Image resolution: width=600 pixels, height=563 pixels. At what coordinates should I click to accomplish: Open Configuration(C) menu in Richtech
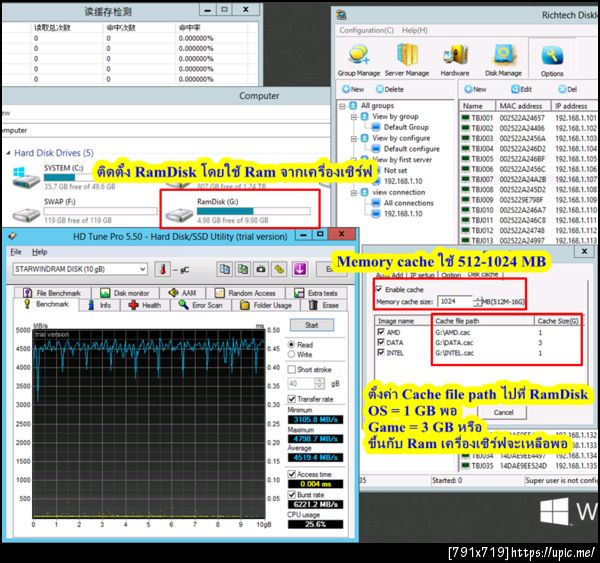pos(366,30)
